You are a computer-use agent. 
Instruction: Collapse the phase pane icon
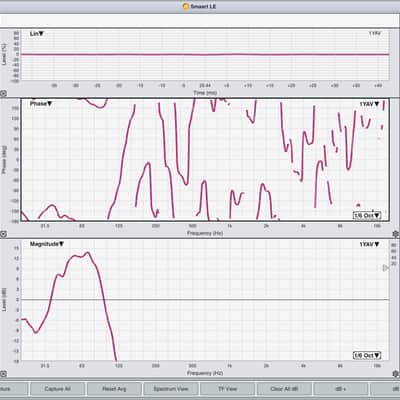click(3, 234)
